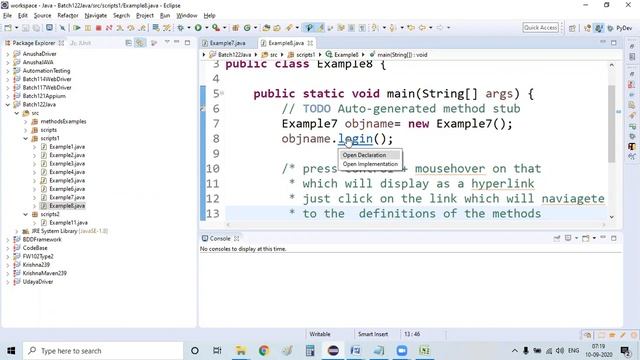The height and width of the screenshot is (360, 640).
Task: Click the Debug bug icon in toolbar
Action: (x=180, y=28)
